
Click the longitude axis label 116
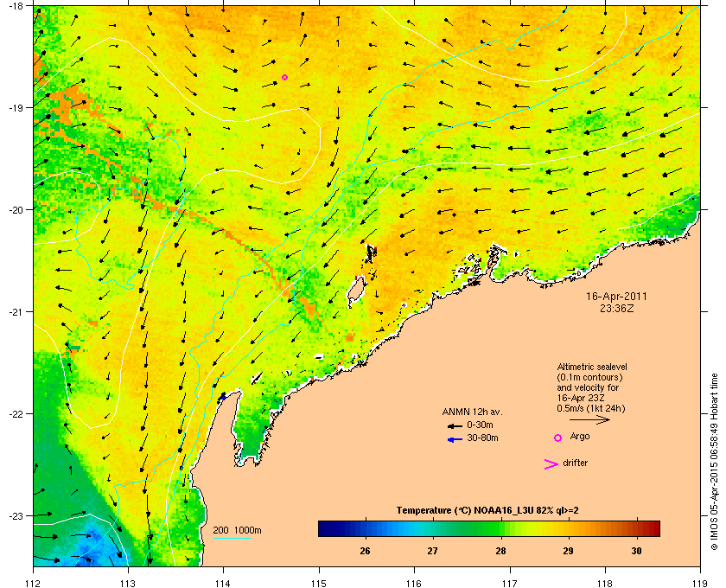point(414,582)
